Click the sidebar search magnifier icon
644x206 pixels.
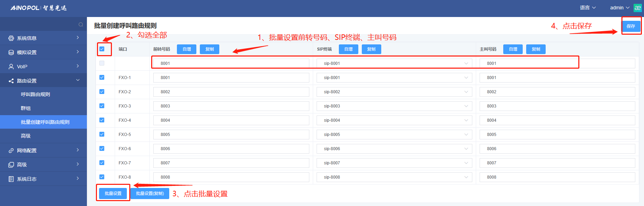(x=81, y=24)
